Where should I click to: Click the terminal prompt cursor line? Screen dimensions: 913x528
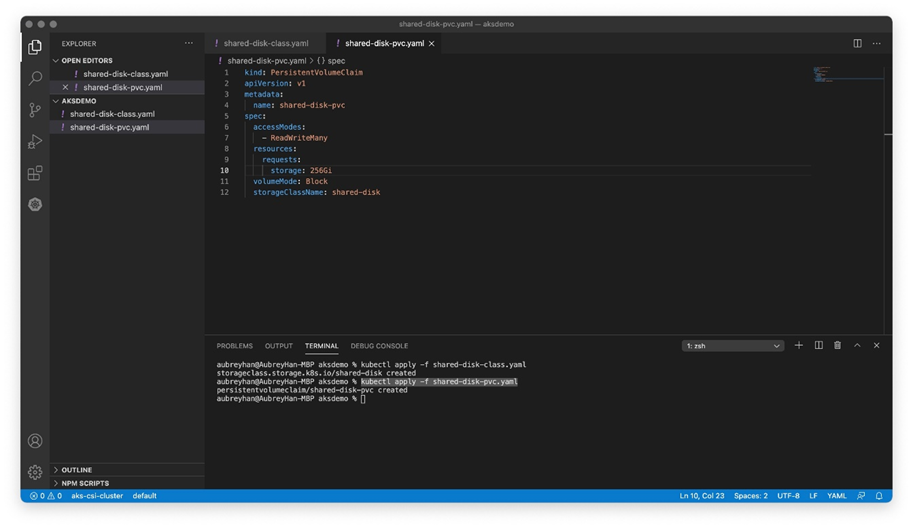[291, 399]
